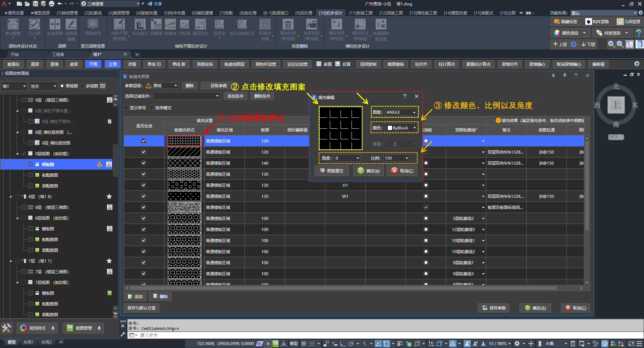This screenshot has height=348, width=644.
Task: Click 确定(A) in the 填充编辑 dialog
Action: point(369,171)
